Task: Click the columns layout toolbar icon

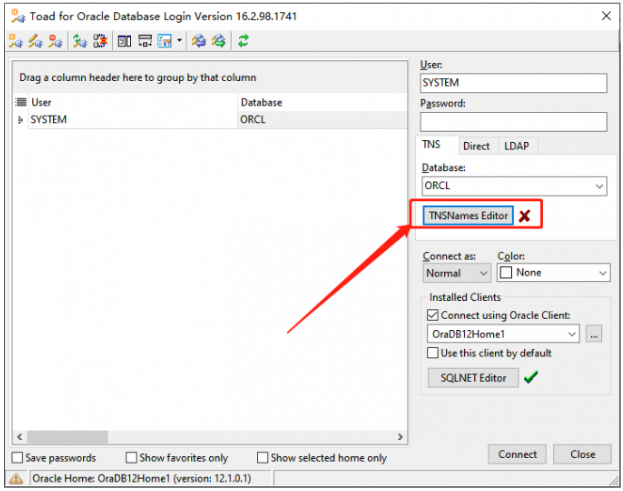Action: point(124,41)
